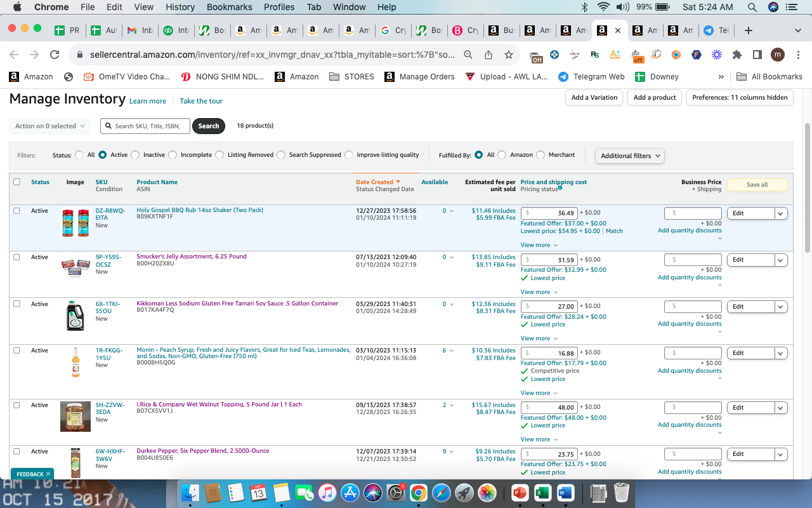
Task: Open Launchpad rocket icon in dock
Action: [x=464, y=492]
